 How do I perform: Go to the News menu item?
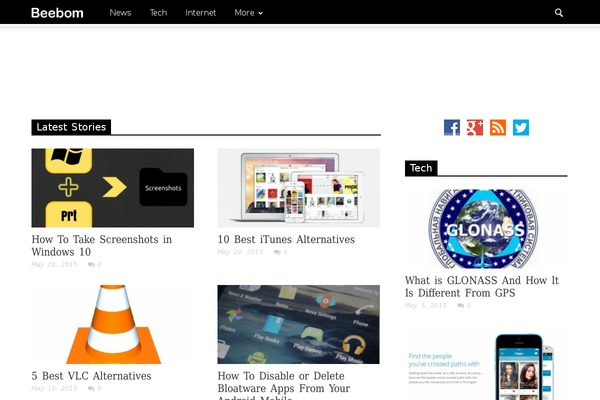click(120, 13)
